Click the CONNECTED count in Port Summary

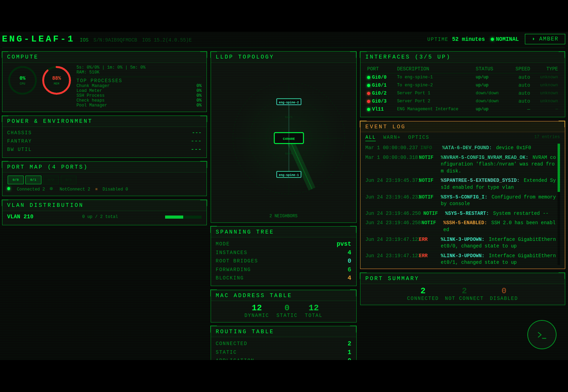(423, 291)
